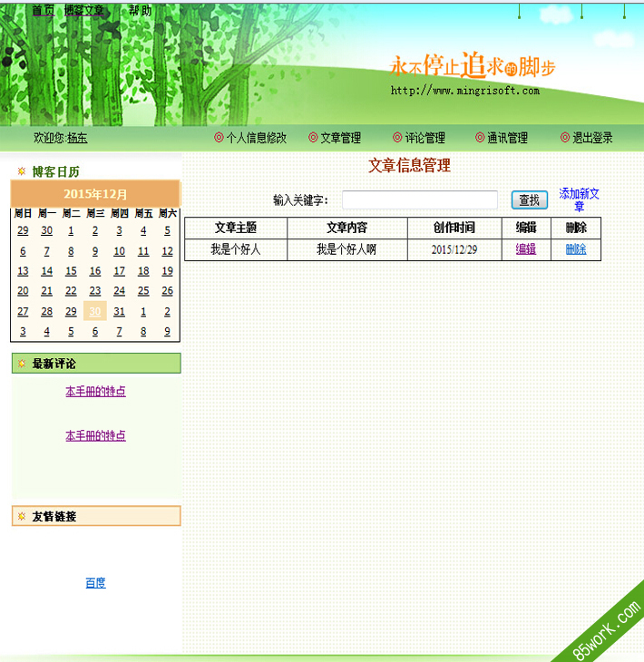Click the 首页 link in the top navigation
The height and width of the screenshot is (662, 644).
pos(44,10)
